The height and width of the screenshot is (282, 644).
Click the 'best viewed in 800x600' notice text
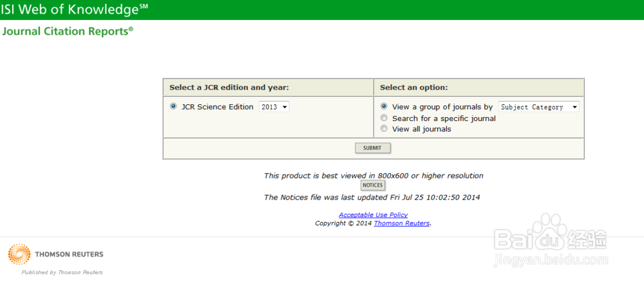[x=374, y=176]
